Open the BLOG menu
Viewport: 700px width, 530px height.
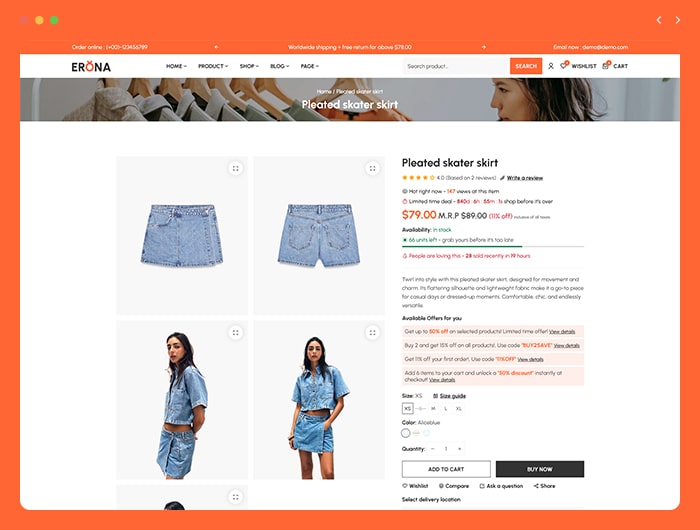click(279, 66)
